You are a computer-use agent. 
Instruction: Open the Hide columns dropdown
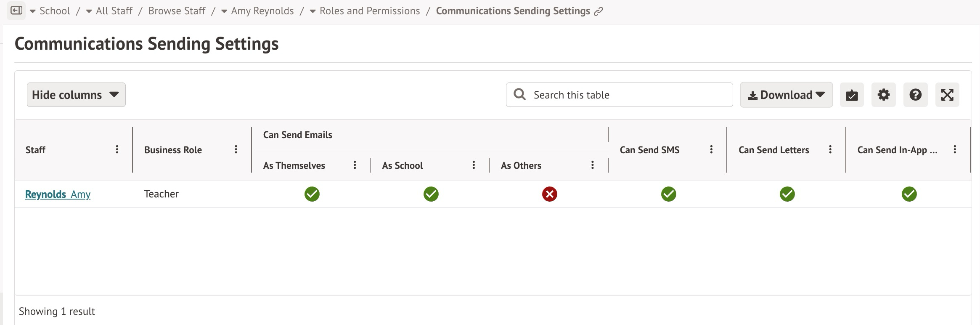[76, 95]
